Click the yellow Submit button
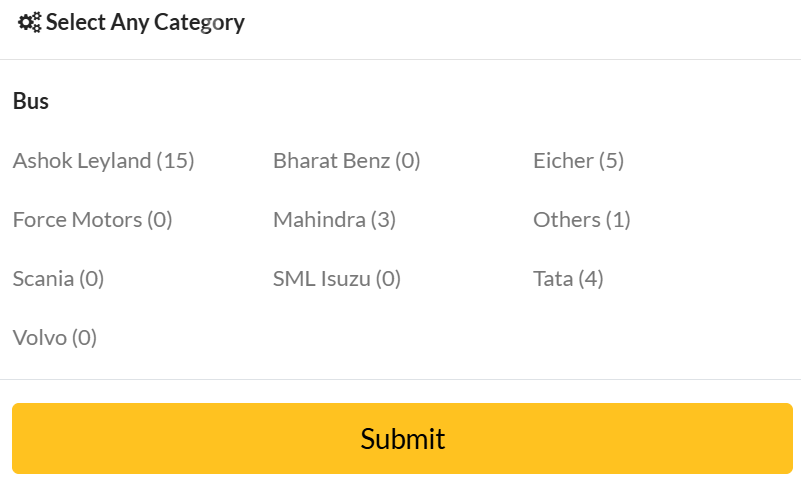 click(x=403, y=439)
